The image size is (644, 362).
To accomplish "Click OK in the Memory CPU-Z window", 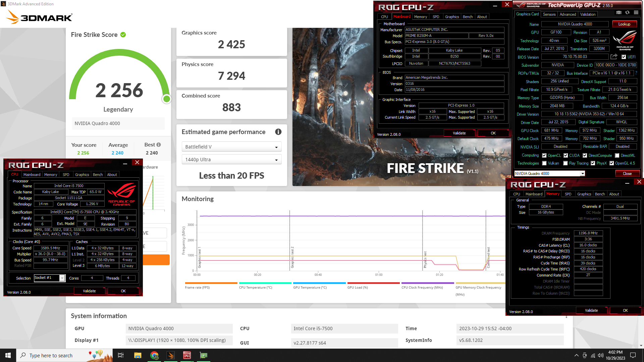I will click(x=625, y=310).
